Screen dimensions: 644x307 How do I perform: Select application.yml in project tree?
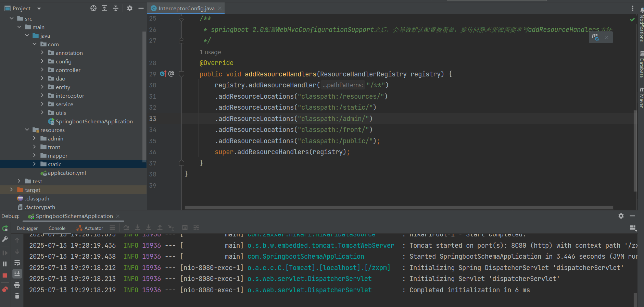pos(67,173)
